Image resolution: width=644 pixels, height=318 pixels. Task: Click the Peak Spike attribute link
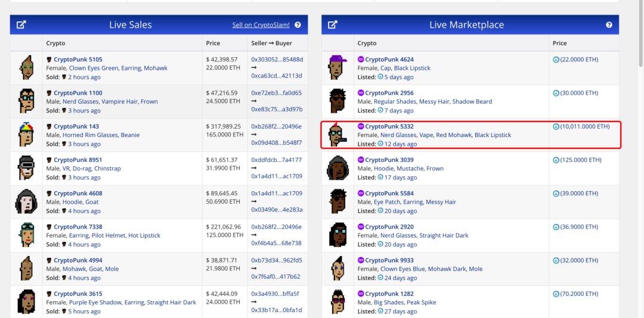click(422, 303)
